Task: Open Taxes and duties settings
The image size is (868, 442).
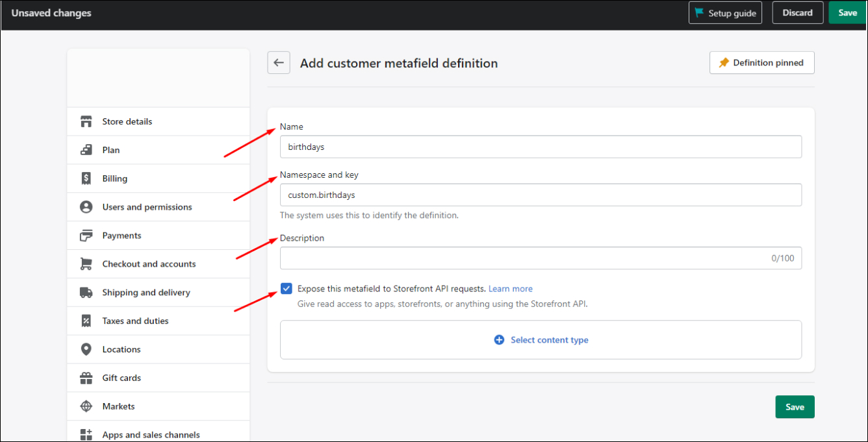Action: click(159, 321)
